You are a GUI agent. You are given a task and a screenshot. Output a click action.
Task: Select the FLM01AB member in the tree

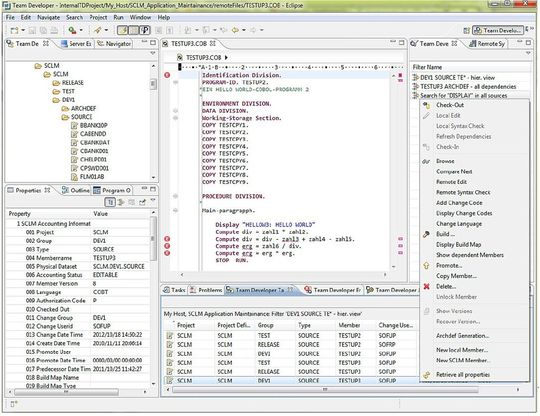pyautogui.click(x=92, y=177)
